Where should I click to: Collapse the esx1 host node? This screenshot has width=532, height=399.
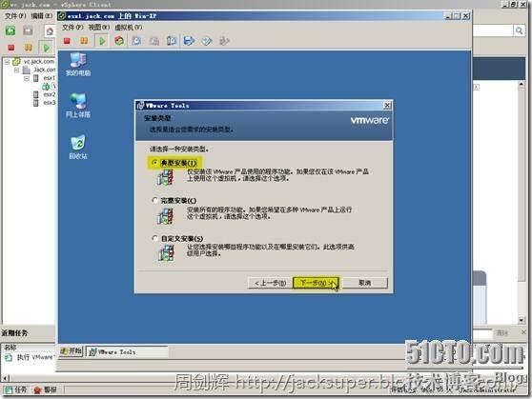(27, 78)
